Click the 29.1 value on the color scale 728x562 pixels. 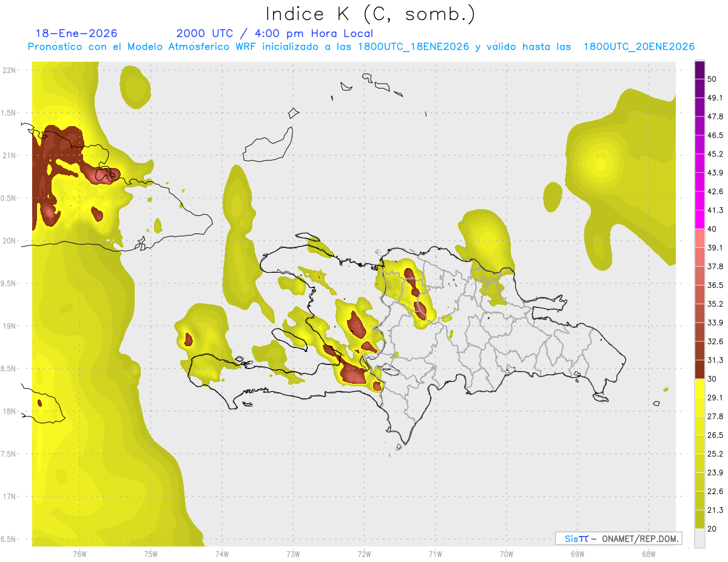click(x=715, y=397)
